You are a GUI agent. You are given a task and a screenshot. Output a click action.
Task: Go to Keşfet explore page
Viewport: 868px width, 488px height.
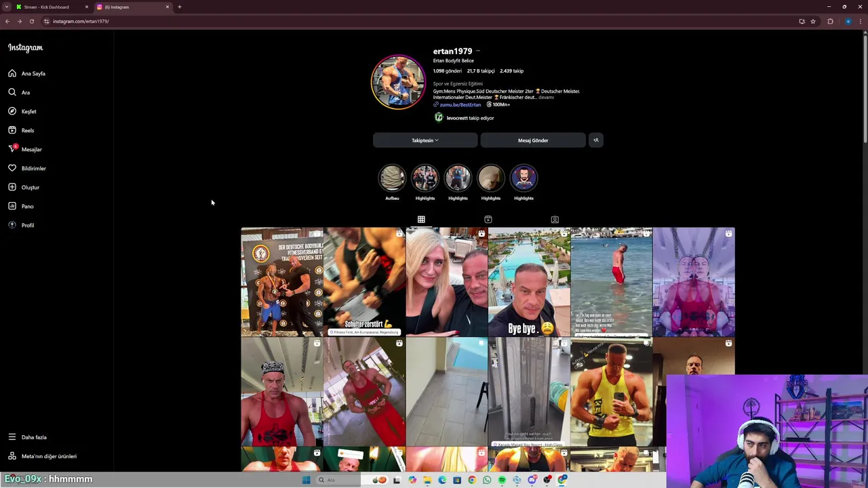click(22, 111)
